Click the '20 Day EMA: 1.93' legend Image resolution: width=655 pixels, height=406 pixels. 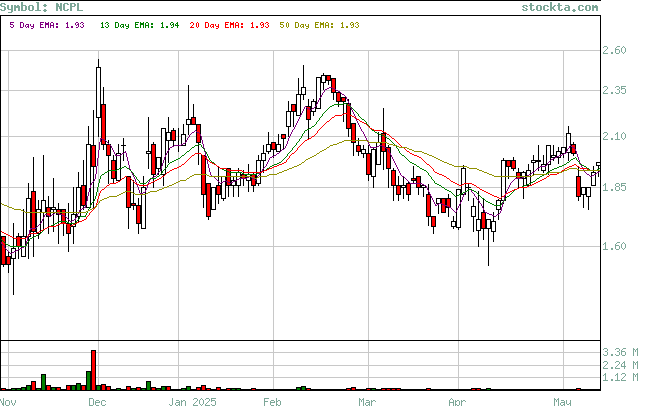click(229, 25)
